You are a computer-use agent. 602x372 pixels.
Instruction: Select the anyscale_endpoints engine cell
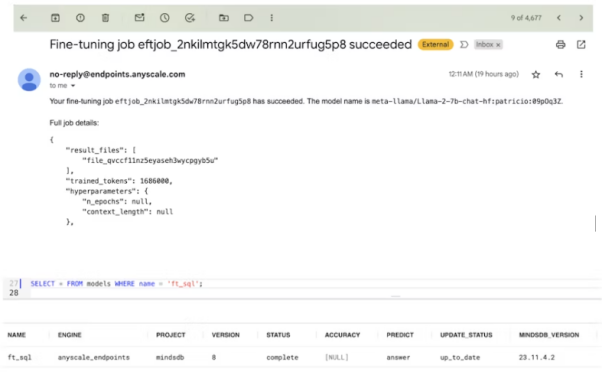point(94,357)
